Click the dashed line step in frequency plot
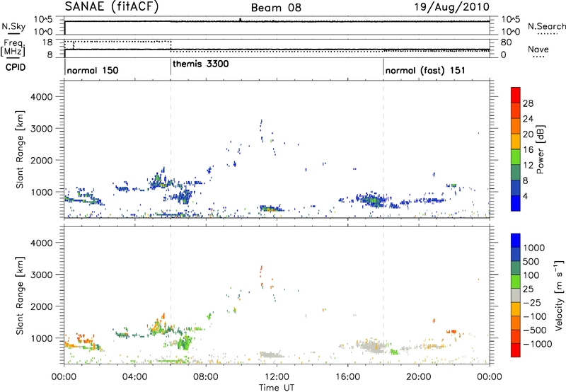 coord(171,45)
